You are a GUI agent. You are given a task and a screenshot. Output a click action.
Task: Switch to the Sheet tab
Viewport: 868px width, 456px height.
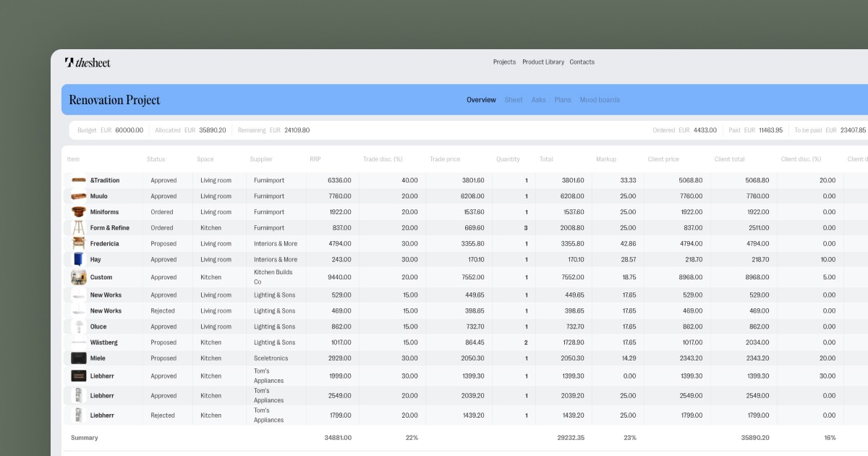coord(514,100)
